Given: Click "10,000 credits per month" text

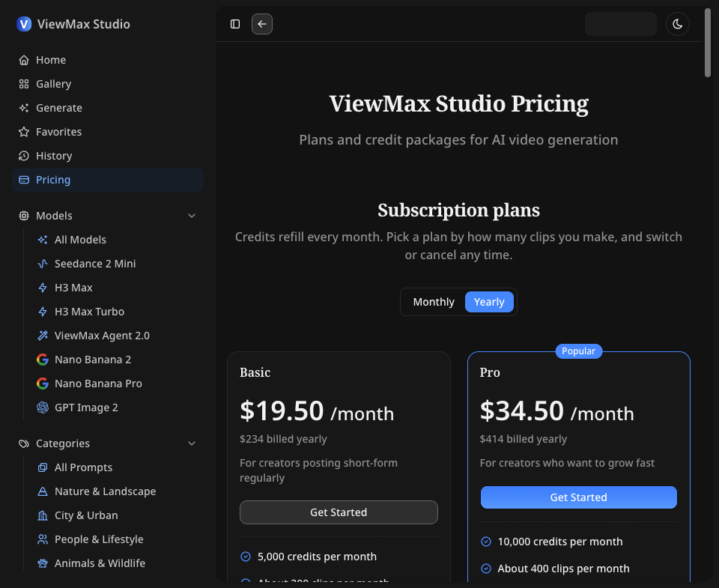Looking at the screenshot, I should pyautogui.click(x=560, y=542).
